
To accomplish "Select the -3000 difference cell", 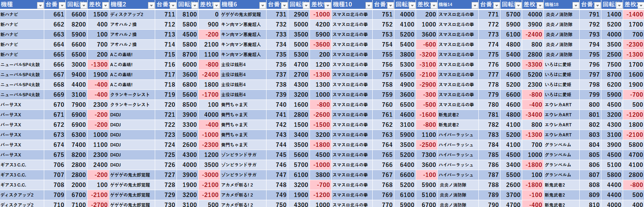I will click(x=209, y=175).
